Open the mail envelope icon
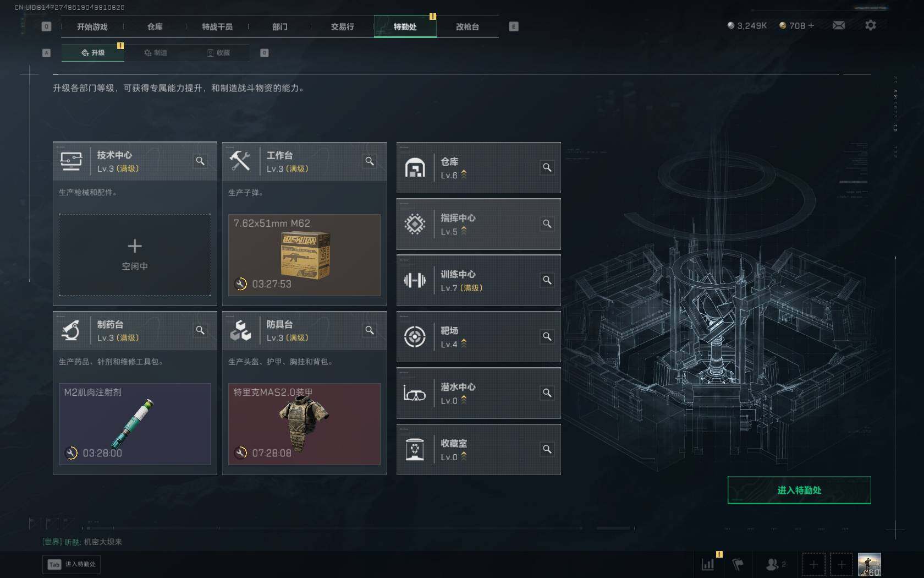 click(x=838, y=25)
